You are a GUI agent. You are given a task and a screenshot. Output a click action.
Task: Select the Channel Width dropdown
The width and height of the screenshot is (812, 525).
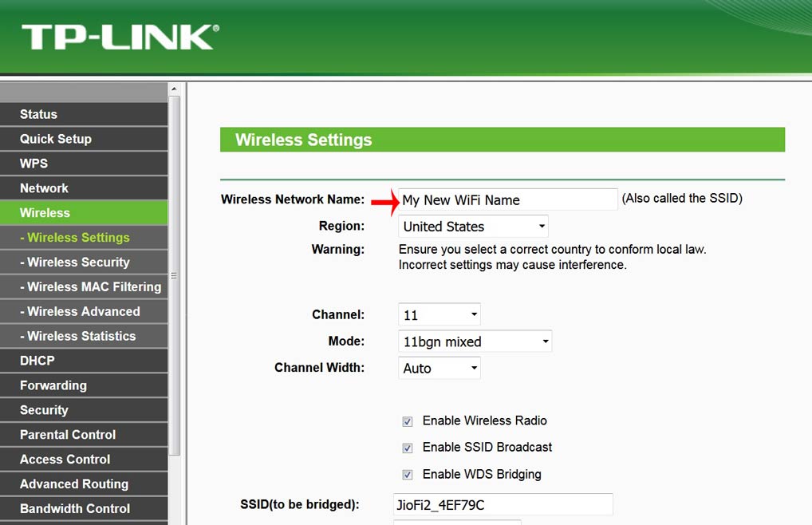point(440,368)
